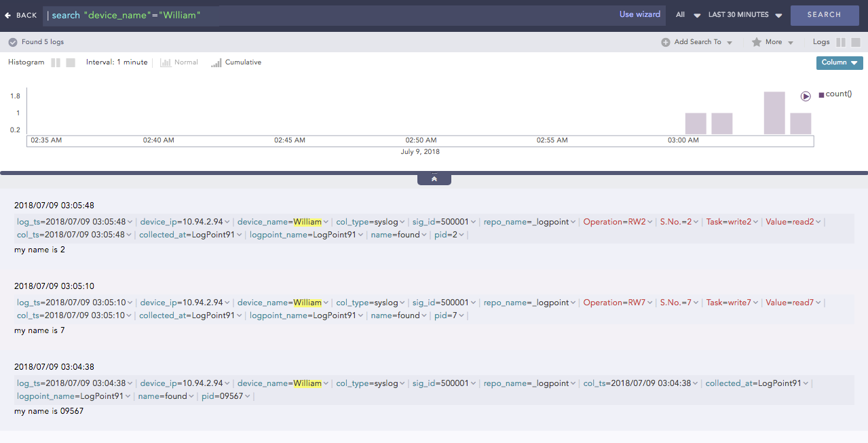Select the Cumulative histogram view icon
The width and height of the screenshot is (868, 443).
(216, 62)
